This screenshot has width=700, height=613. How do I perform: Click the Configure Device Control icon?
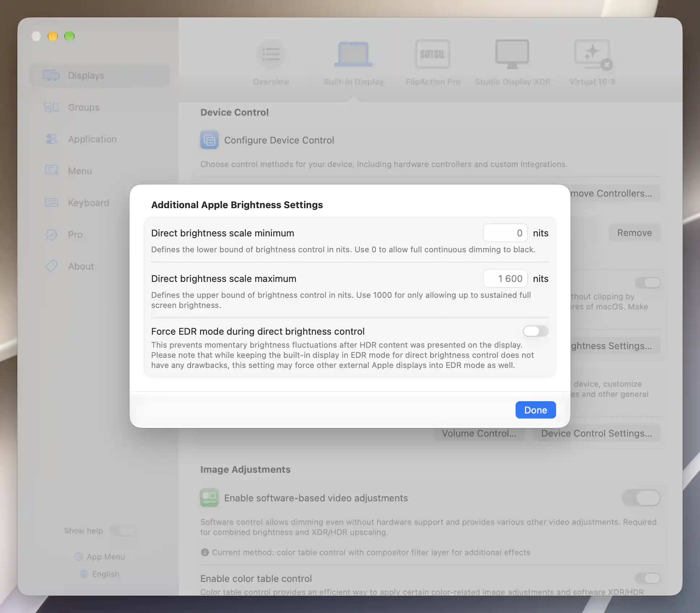click(x=209, y=140)
